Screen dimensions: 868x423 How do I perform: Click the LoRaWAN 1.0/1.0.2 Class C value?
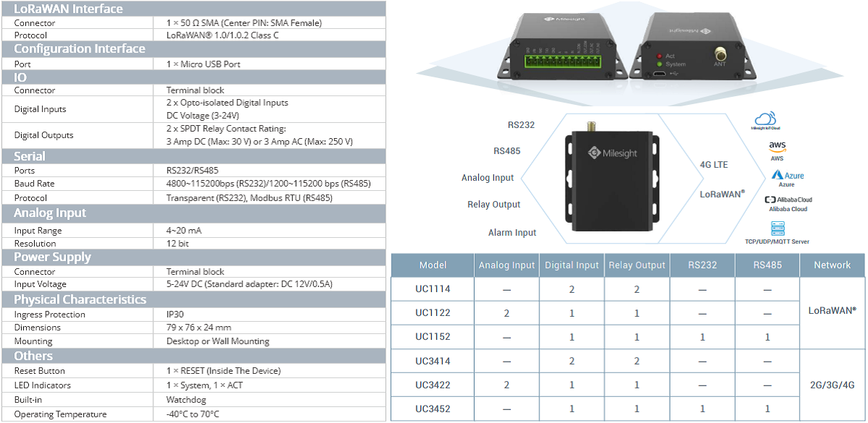coord(223,35)
